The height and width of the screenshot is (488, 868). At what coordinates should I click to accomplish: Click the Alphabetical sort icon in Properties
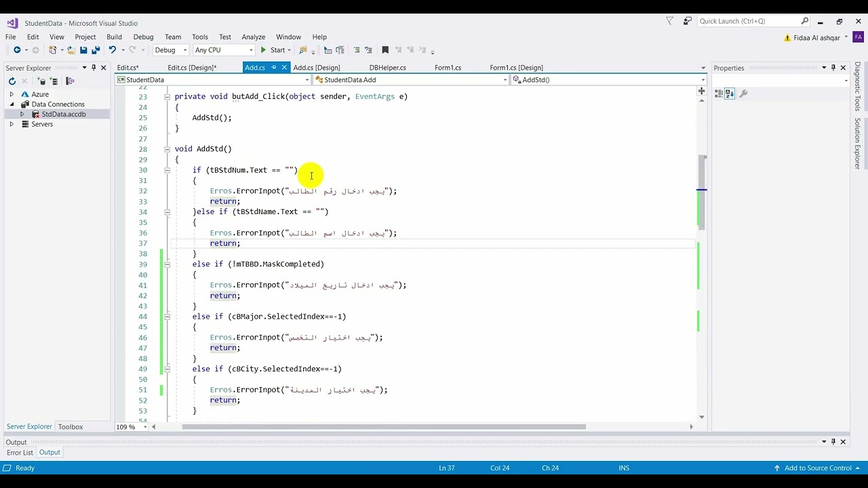tap(730, 94)
